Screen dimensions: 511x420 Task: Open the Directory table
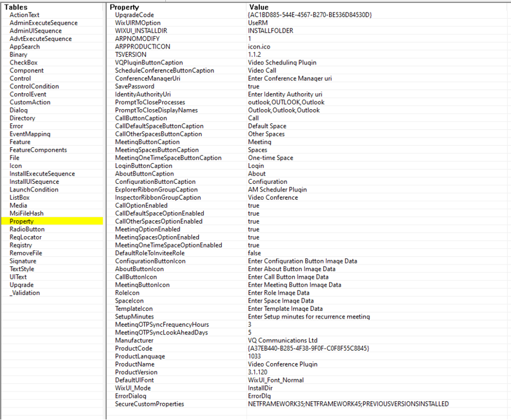pos(22,118)
